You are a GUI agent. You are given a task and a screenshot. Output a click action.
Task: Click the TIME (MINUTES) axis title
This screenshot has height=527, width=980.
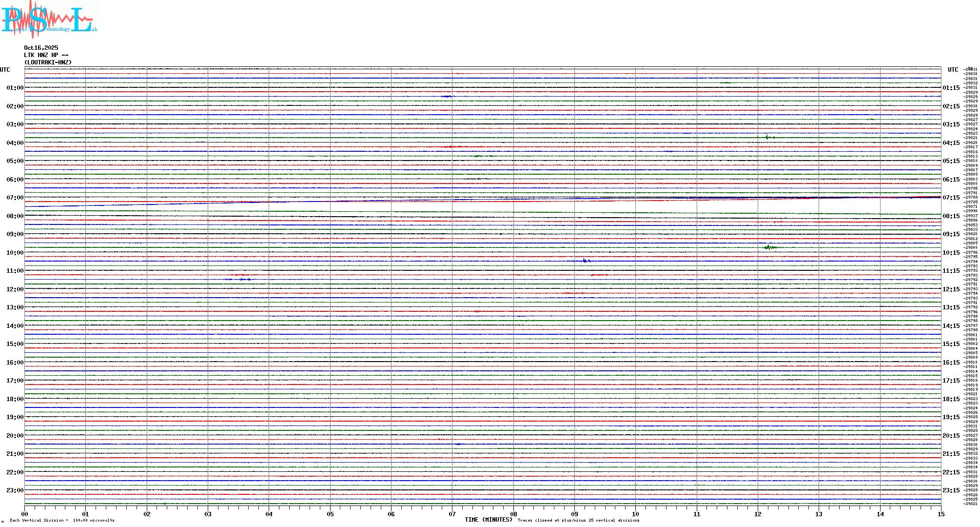click(x=488, y=520)
